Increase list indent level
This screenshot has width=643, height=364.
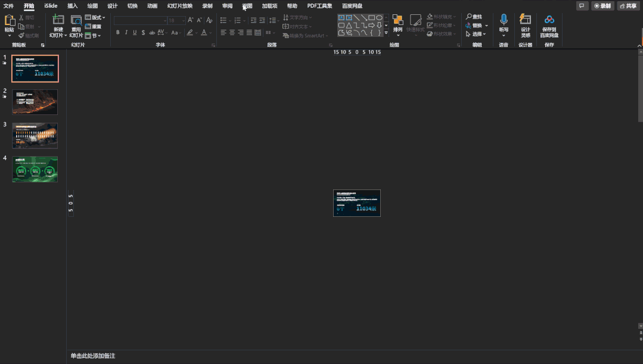click(x=262, y=20)
